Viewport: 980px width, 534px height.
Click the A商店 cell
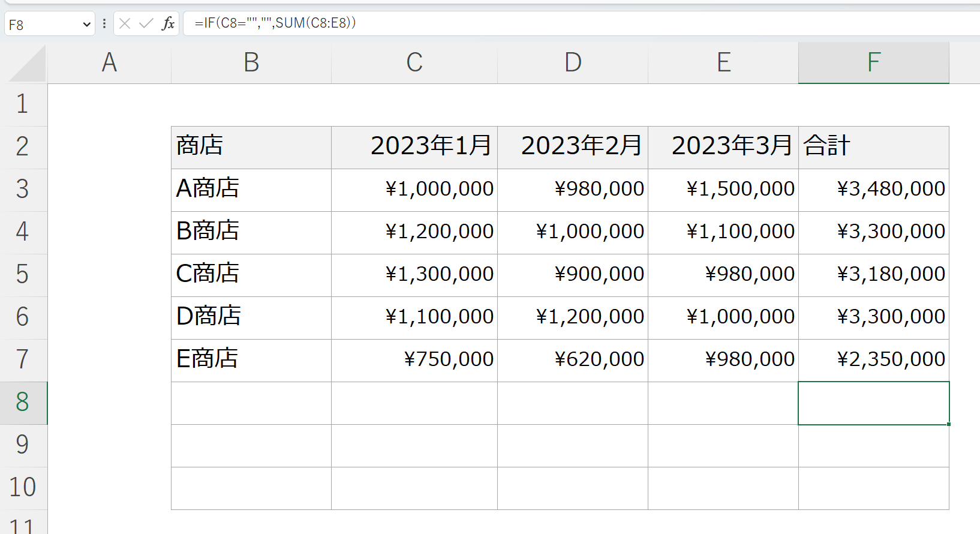pos(251,190)
